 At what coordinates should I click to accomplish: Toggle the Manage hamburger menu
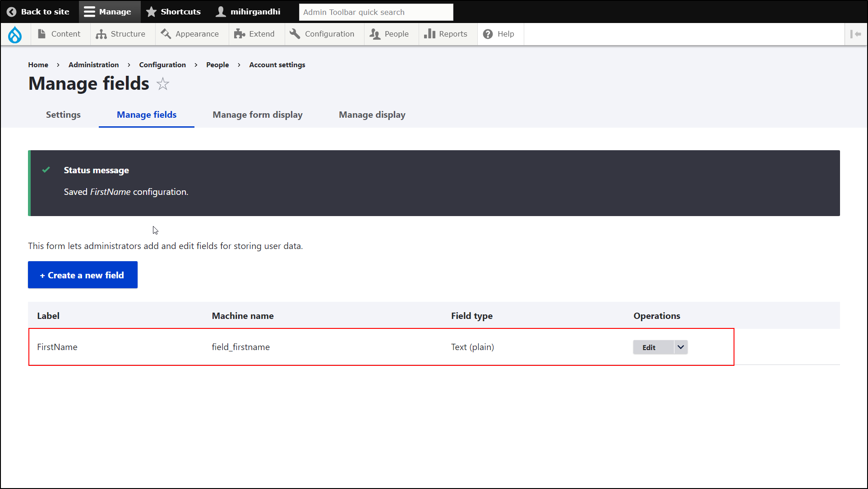(x=108, y=12)
